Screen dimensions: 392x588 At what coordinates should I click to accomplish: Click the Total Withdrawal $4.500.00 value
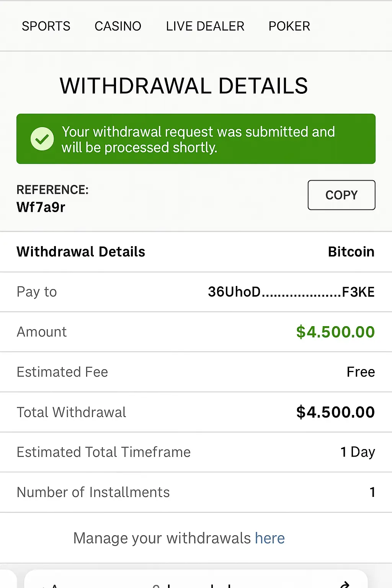click(x=335, y=412)
